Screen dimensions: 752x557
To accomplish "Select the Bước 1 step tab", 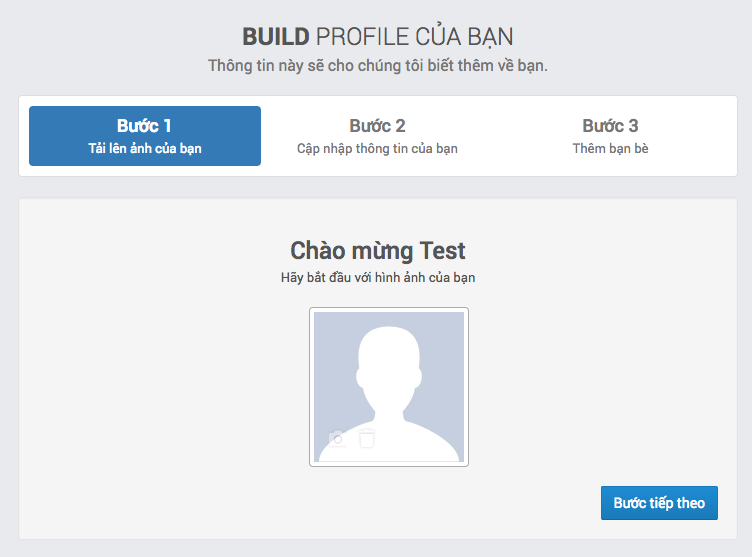I will pos(145,136).
